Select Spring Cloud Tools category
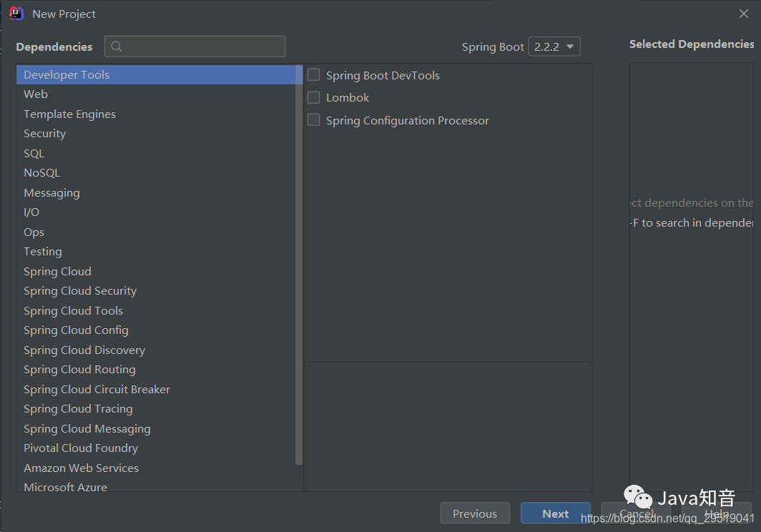Image resolution: width=761 pixels, height=532 pixels. point(156,310)
